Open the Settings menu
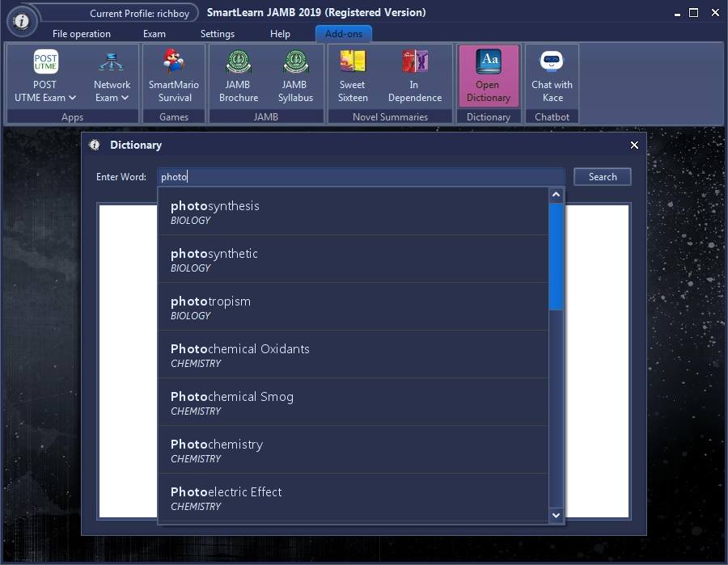728x565 pixels. click(x=218, y=34)
